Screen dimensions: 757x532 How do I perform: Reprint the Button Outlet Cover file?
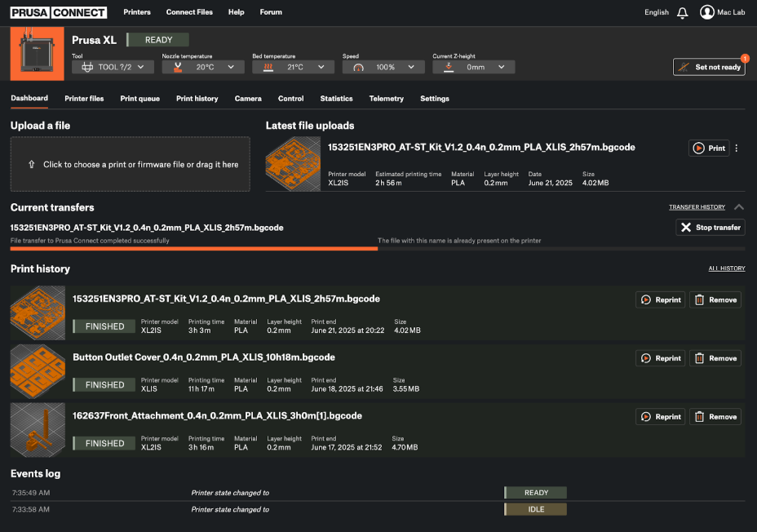pos(660,358)
